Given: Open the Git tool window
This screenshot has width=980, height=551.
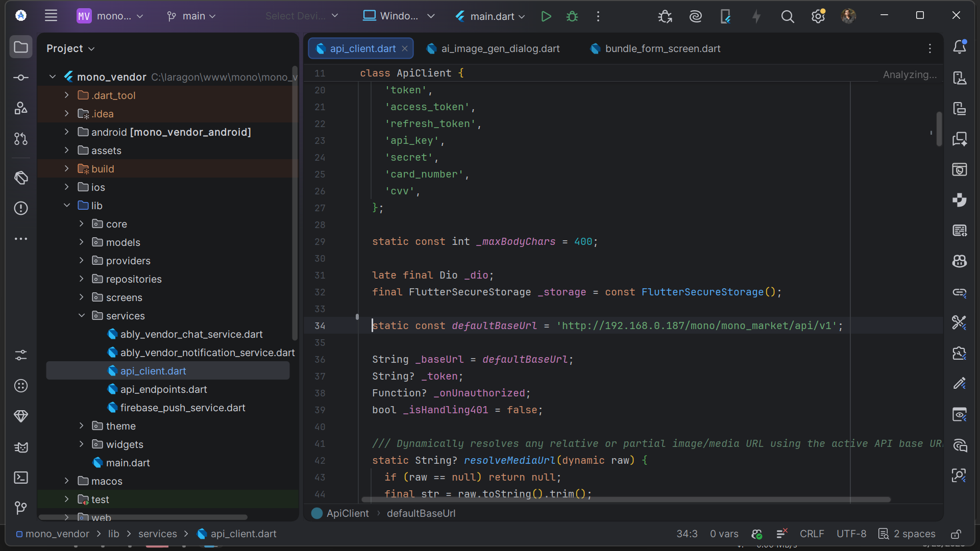Looking at the screenshot, I should click(x=21, y=508).
